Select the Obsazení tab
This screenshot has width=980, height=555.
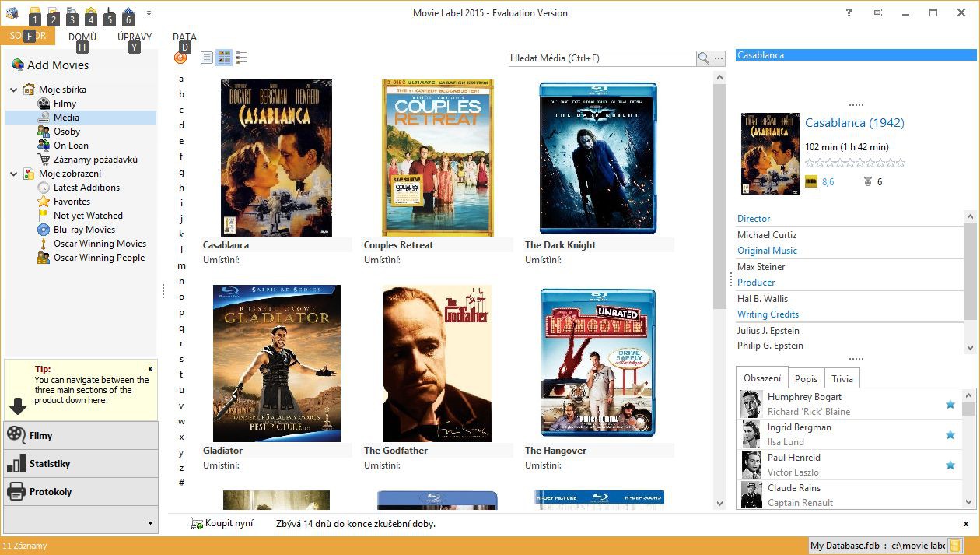pyautogui.click(x=762, y=378)
